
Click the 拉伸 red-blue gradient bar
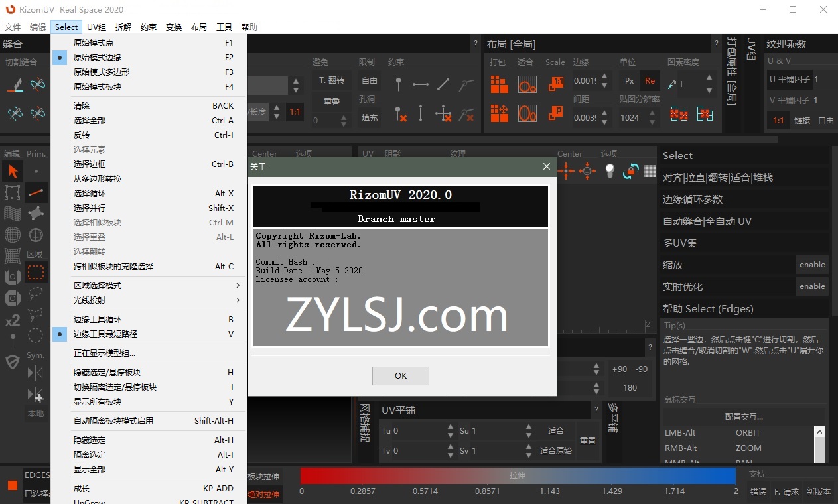pyautogui.click(x=518, y=475)
